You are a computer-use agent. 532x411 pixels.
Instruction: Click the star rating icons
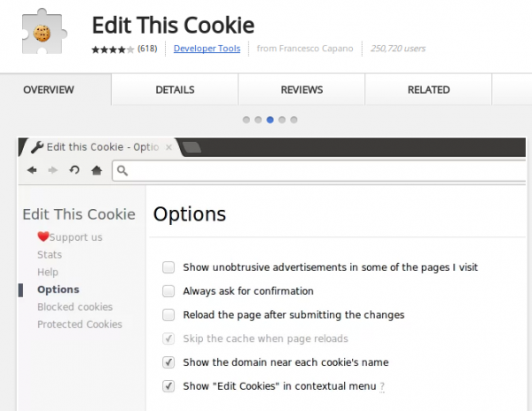113,49
